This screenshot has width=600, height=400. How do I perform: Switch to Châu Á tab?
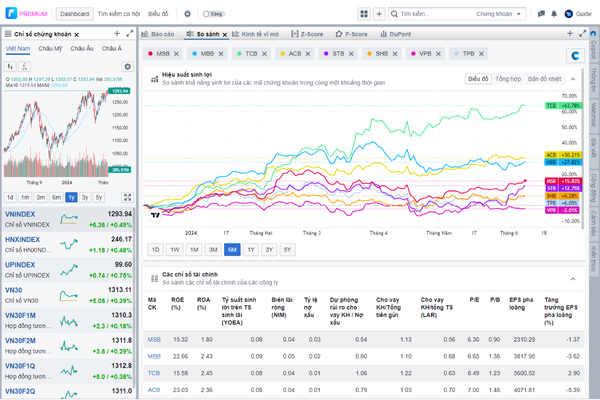click(x=112, y=49)
